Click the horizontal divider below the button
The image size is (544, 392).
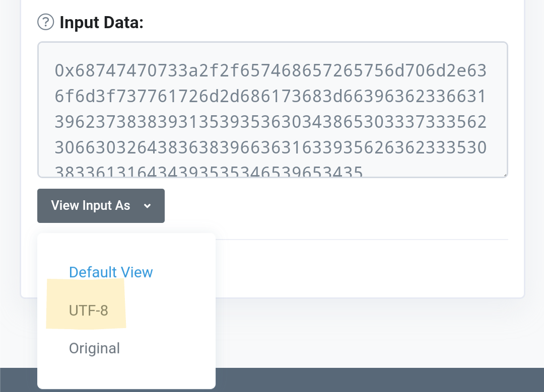coord(362,239)
